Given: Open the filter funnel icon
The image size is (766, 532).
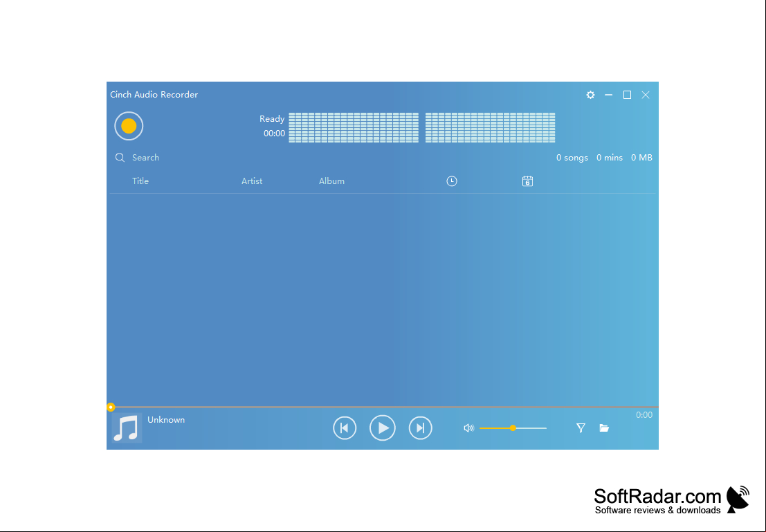Looking at the screenshot, I should click(x=581, y=428).
